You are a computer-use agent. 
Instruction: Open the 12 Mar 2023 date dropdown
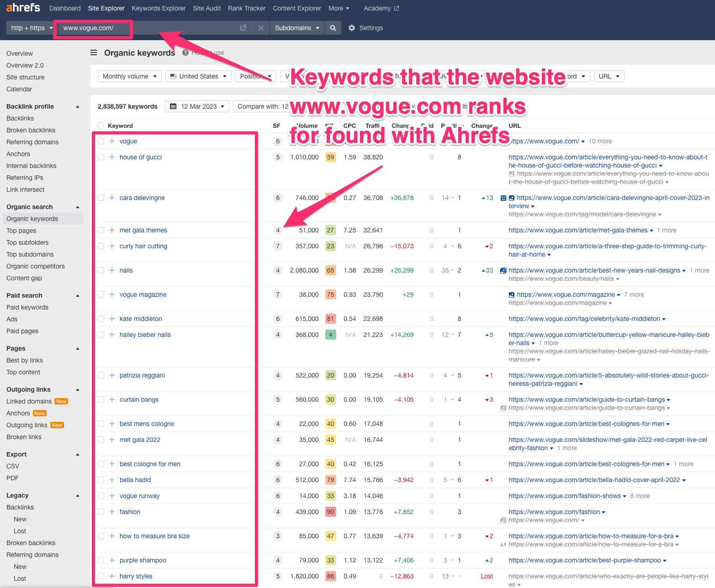[x=197, y=106]
